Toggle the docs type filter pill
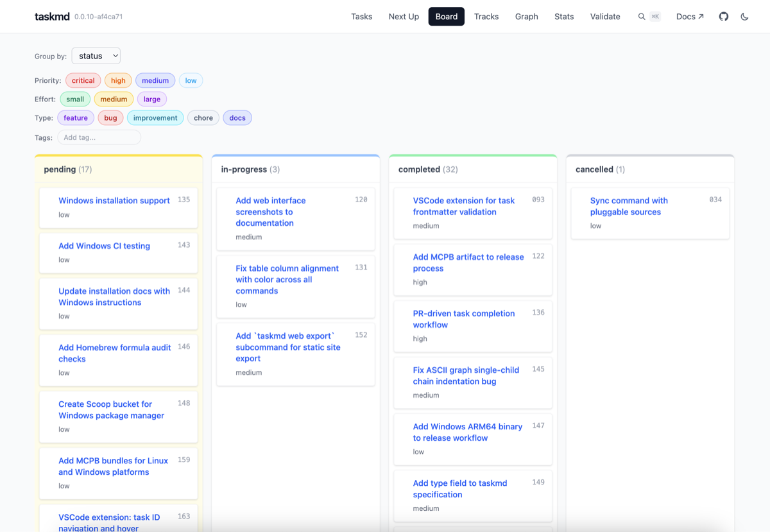 point(237,117)
